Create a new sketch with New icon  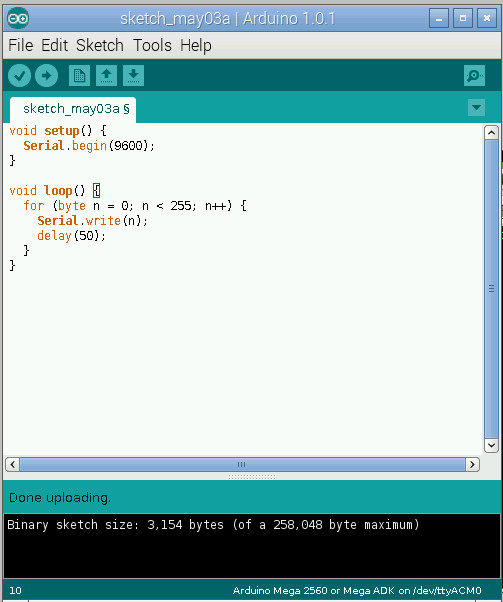tap(79, 75)
